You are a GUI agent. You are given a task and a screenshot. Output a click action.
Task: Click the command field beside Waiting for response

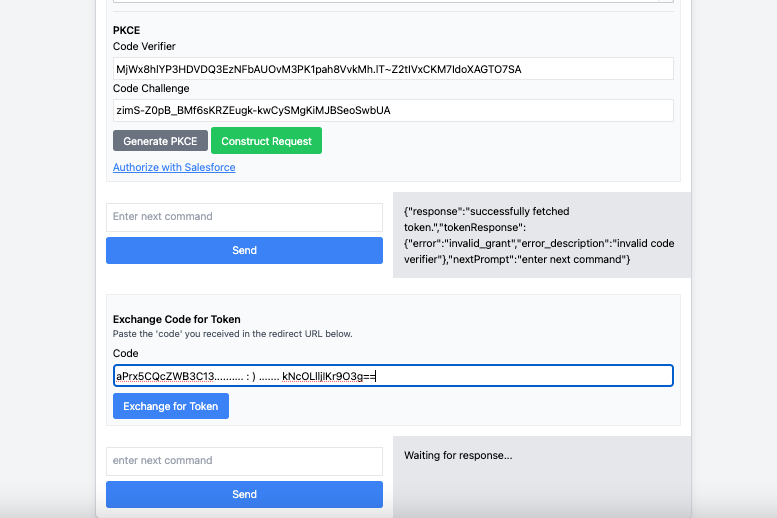tap(244, 461)
